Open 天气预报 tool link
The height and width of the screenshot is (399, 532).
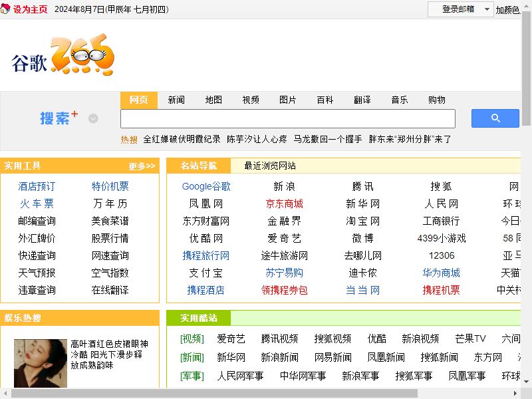(x=37, y=273)
